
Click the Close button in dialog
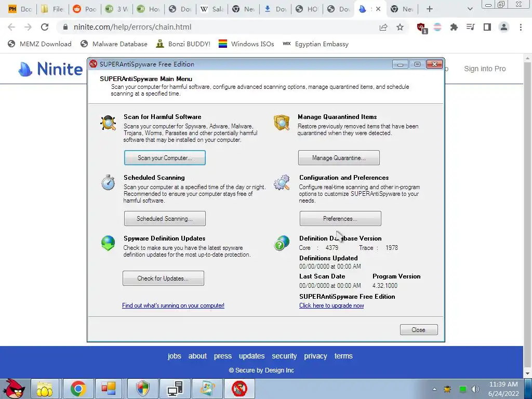[x=419, y=330]
